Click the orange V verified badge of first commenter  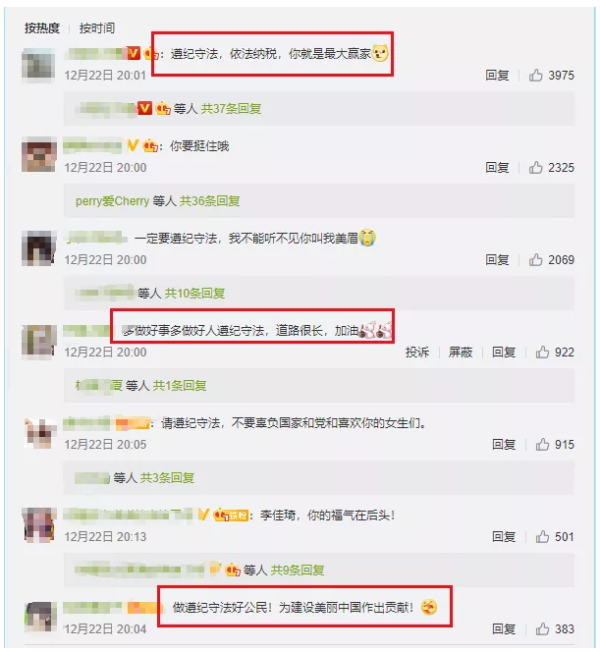click(x=133, y=53)
